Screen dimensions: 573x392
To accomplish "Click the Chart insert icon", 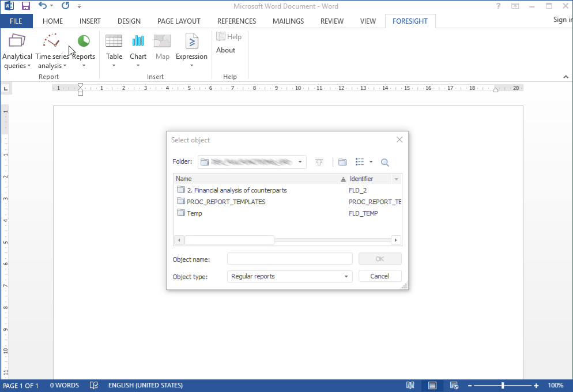I will pyautogui.click(x=138, y=42).
